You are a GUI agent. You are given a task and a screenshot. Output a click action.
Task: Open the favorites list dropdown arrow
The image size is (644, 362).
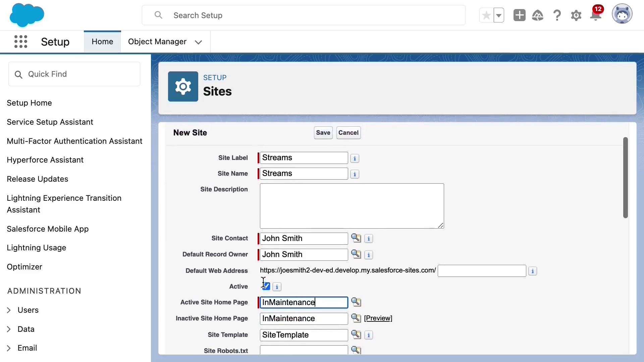(499, 15)
